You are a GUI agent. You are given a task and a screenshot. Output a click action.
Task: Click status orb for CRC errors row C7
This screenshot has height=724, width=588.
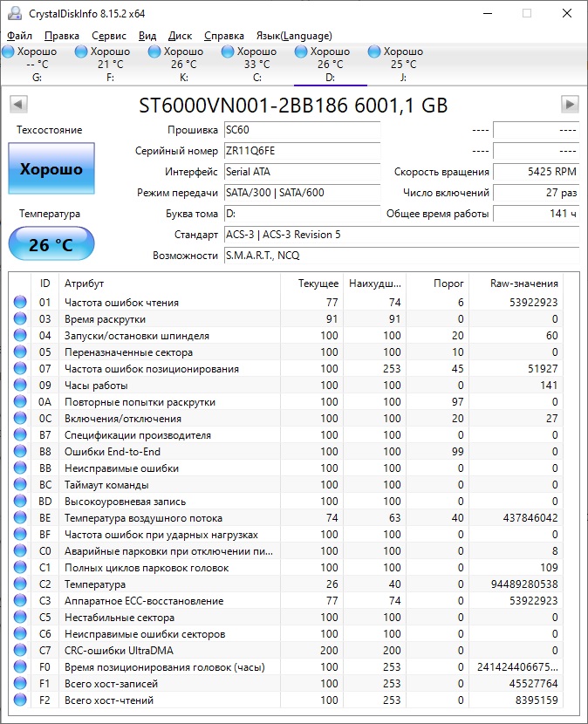(x=20, y=651)
